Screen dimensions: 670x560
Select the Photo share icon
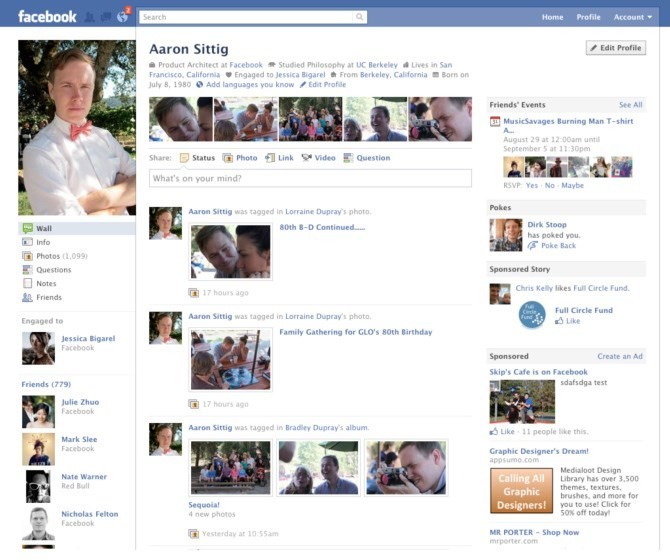coord(228,158)
